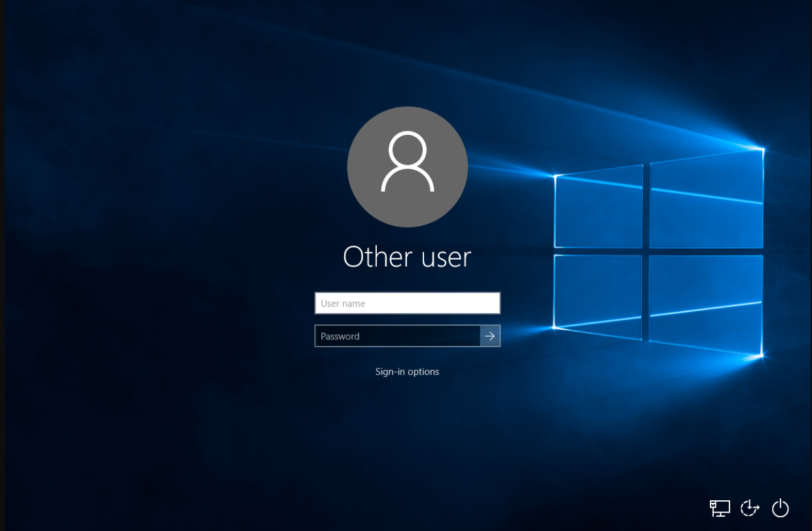Show alternative sign-in methods
Image resolution: width=812 pixels, height=531 pixels.
pos(407,371)
